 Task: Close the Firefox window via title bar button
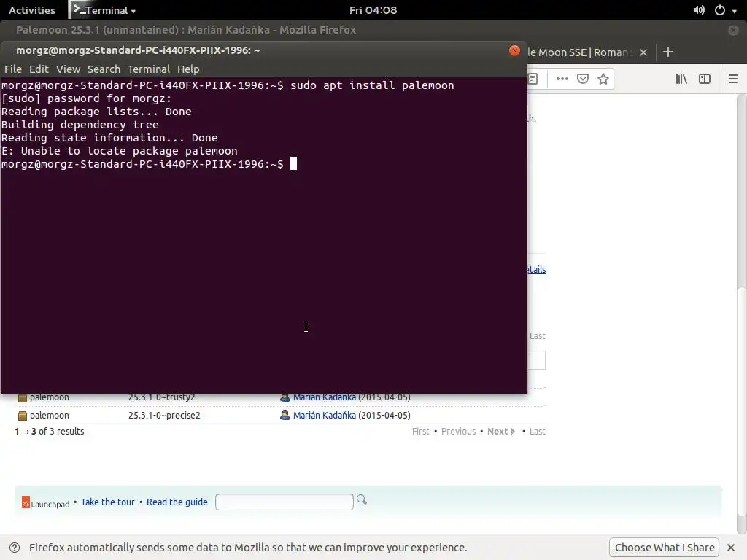pos(733,30)
